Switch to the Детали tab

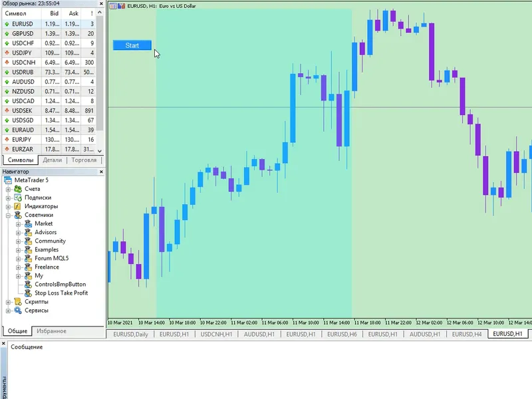[53, 160]
